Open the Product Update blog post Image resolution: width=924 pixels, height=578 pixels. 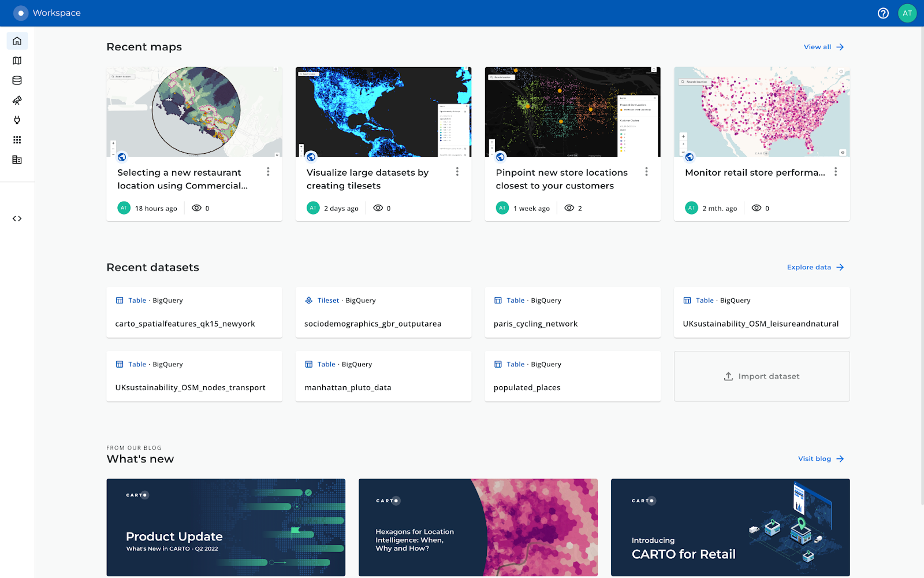[x=226, y=527]
